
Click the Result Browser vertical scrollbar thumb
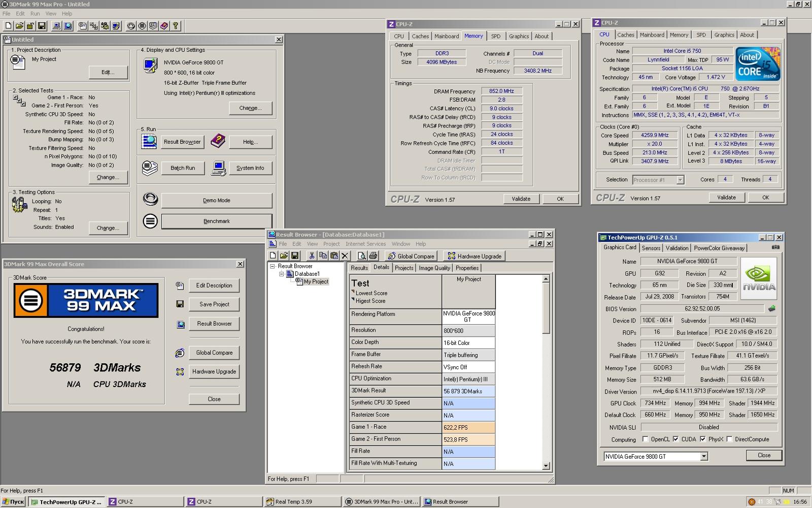[x=546, y=308]
